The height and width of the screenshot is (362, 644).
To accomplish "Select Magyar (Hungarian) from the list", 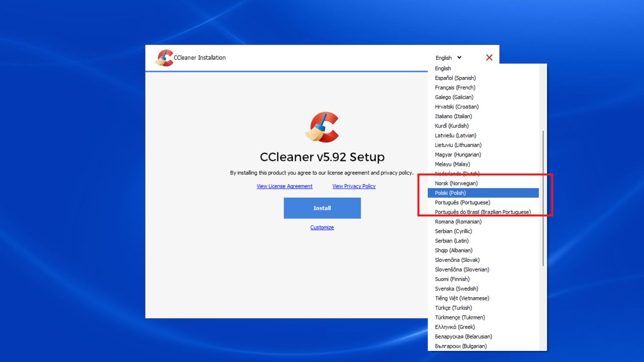I will point(457,154).
